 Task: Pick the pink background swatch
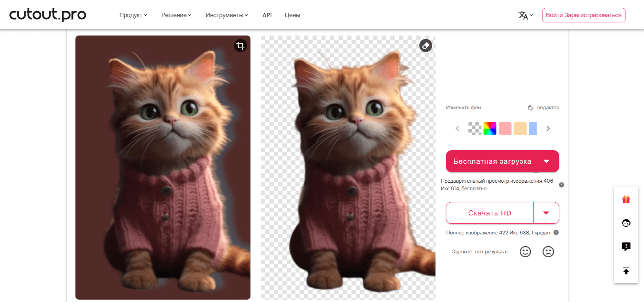click(x=505, y=129)
